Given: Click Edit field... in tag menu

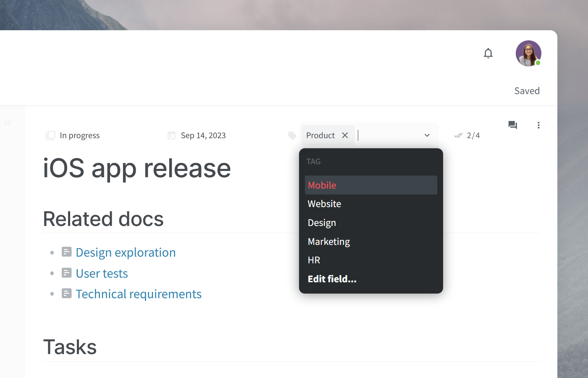Looking at the screenshot, I should pos(332,279).
